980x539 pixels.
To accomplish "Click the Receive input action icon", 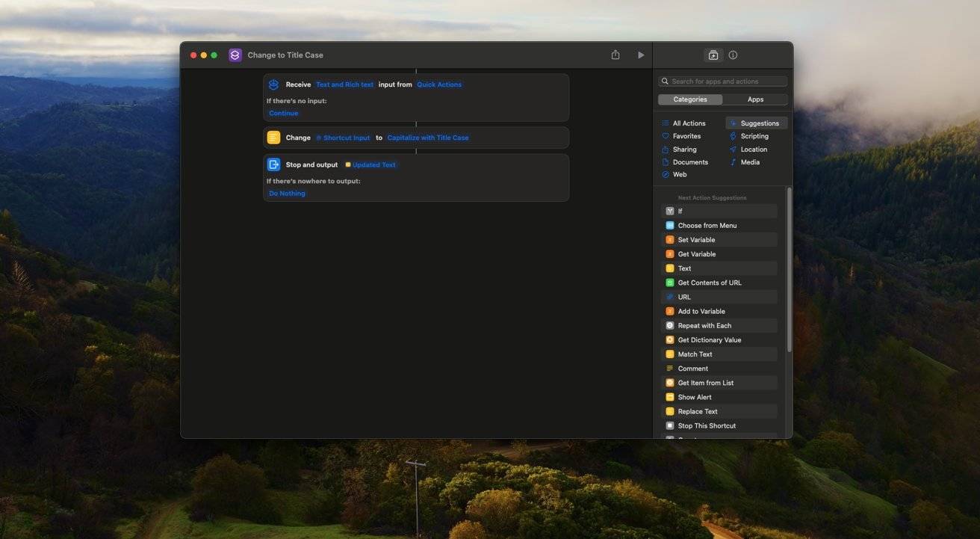I will click(x=273, y=84).
